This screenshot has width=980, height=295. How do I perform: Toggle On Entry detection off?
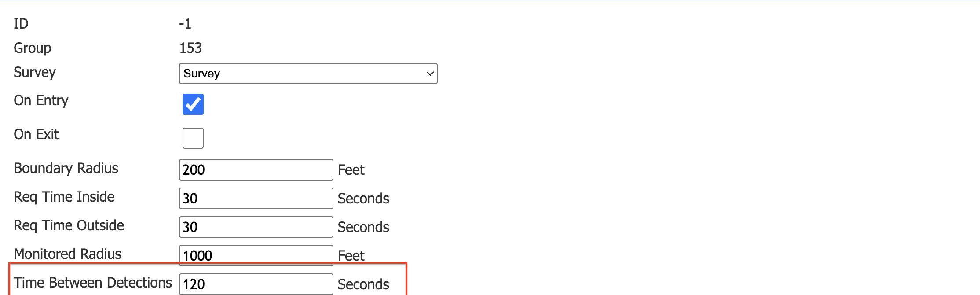pyautogui.click(x=193, y=104)
